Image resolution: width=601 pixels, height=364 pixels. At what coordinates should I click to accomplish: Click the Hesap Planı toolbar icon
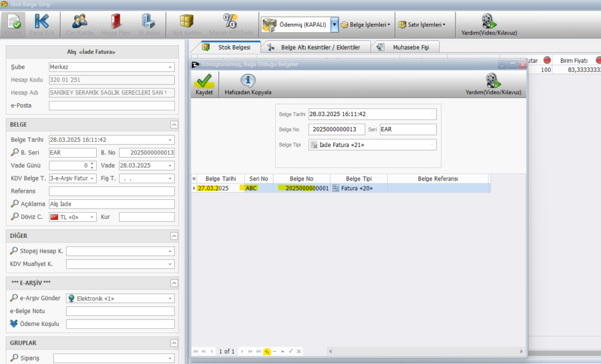coord(116,22)
